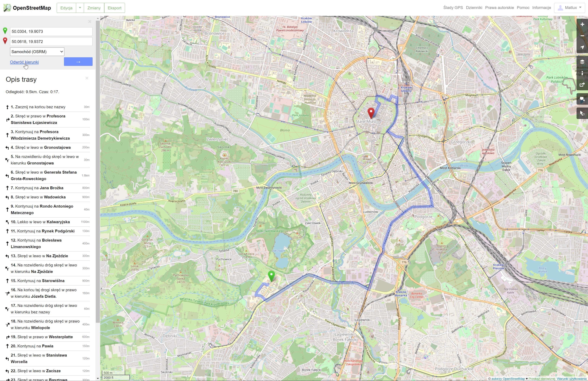
Task: Select step 9 Rondo Antoniego Matecznego
Action: [x=47, y=210]
